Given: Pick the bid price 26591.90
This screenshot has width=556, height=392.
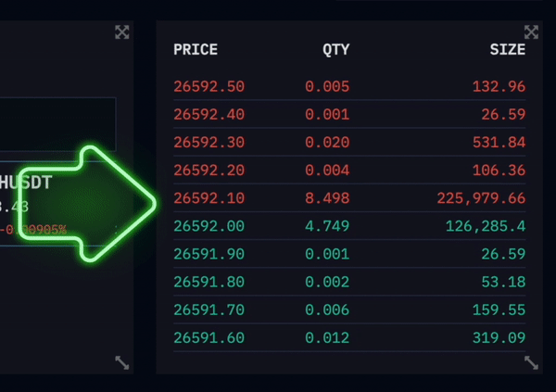Looking at the screenshot, I should tap(208, 254).
